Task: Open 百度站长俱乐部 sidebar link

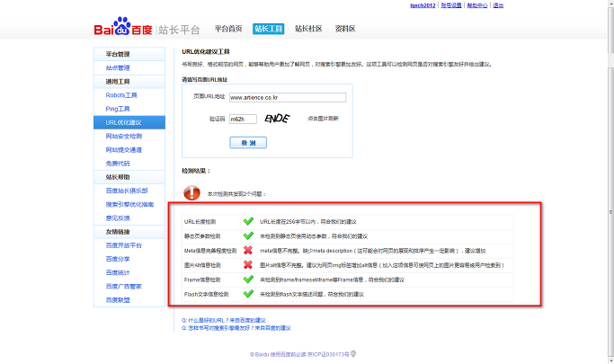Action: (x=127, y=191)
